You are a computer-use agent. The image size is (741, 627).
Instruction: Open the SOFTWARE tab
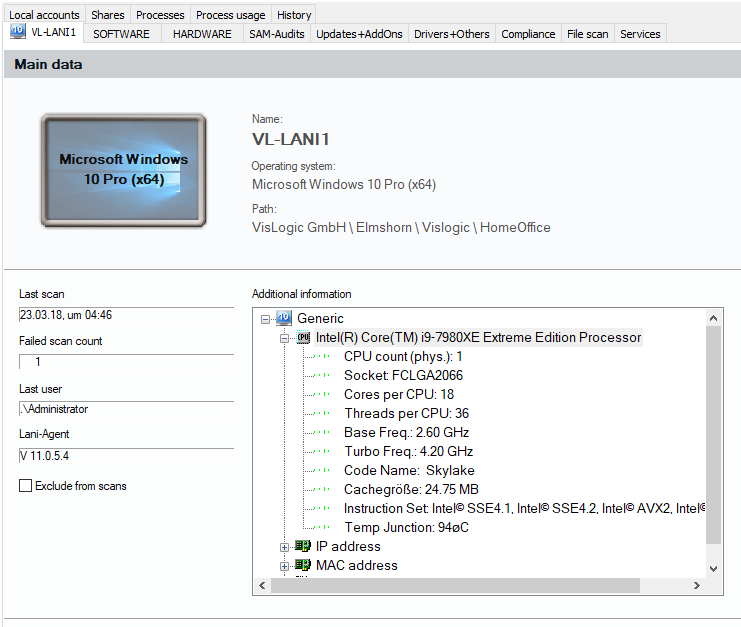pos(121,34)
